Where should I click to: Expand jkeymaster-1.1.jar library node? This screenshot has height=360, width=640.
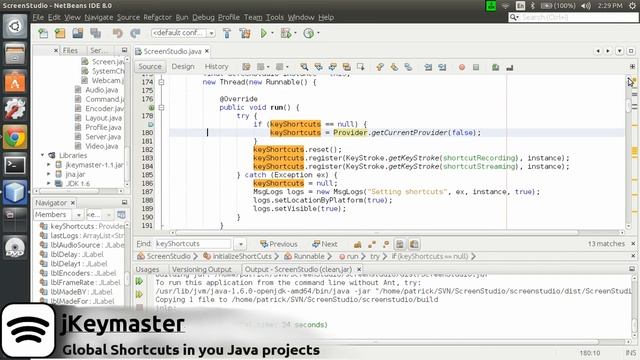coord(49,164)
